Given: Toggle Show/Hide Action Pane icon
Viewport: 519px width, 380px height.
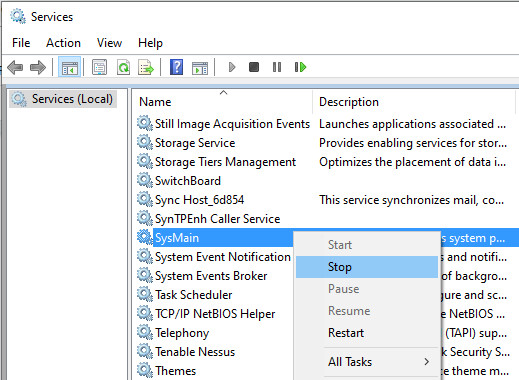Looking at the screenshot, I should click(200, 68).
